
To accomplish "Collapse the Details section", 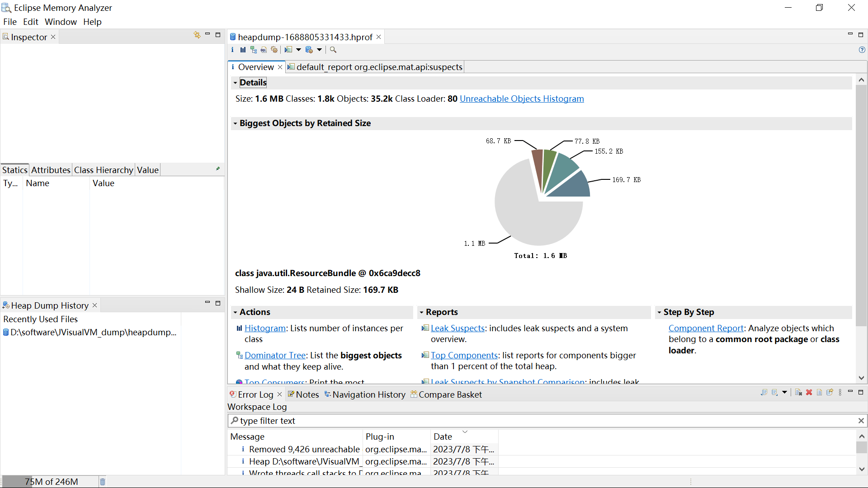I will tap(235, 83).
